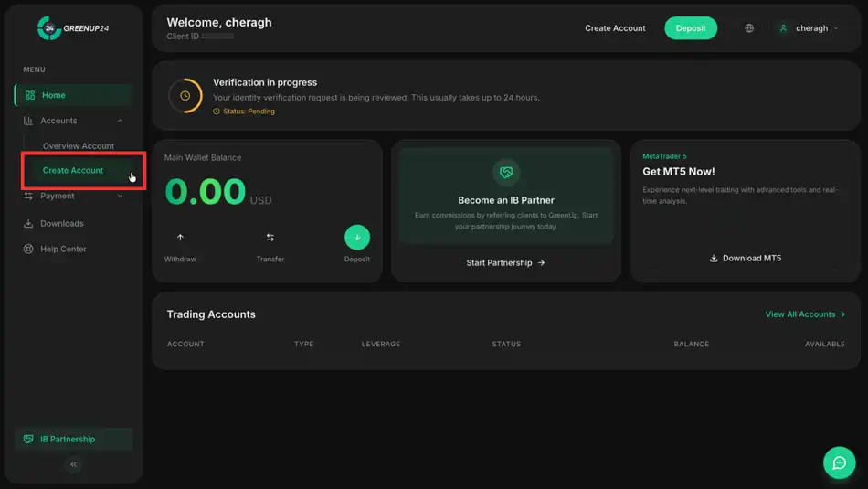Click the Become an IB Partner heading
The height and width of the screenshot is (489, 868).
[506, 200]
